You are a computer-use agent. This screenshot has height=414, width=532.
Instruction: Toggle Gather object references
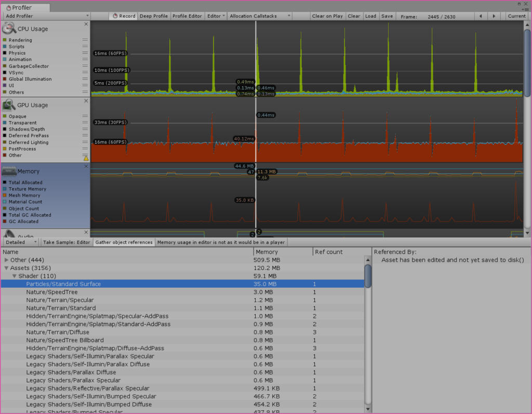[x=124, y=242]
